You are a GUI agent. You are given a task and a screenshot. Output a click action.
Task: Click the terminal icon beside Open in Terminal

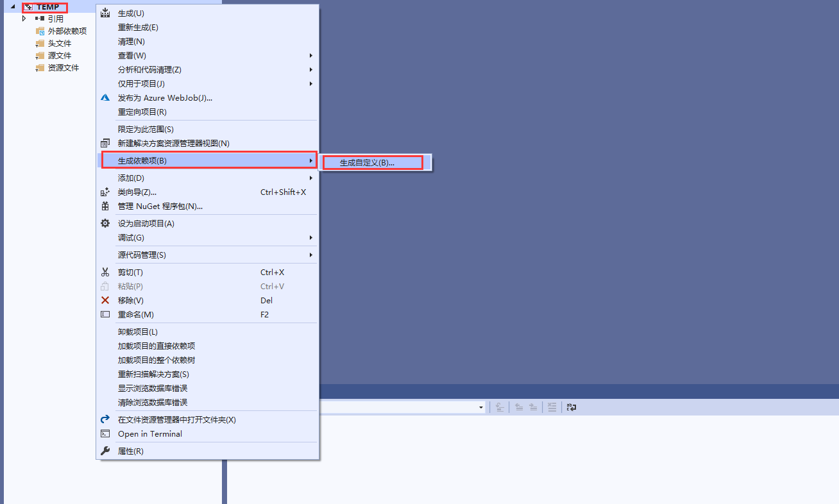[x=105, y=433]
